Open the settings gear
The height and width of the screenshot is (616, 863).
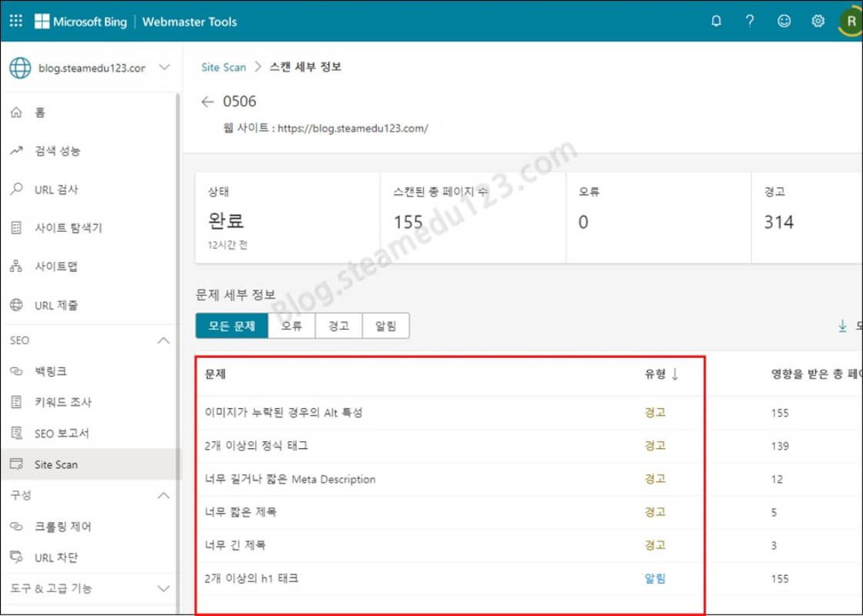tap(817, 21)
